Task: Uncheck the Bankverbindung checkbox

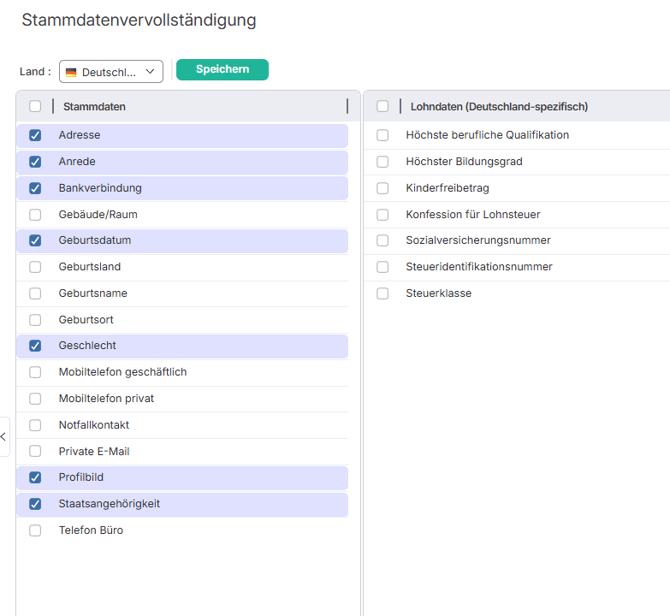Action: click(35, 188)
